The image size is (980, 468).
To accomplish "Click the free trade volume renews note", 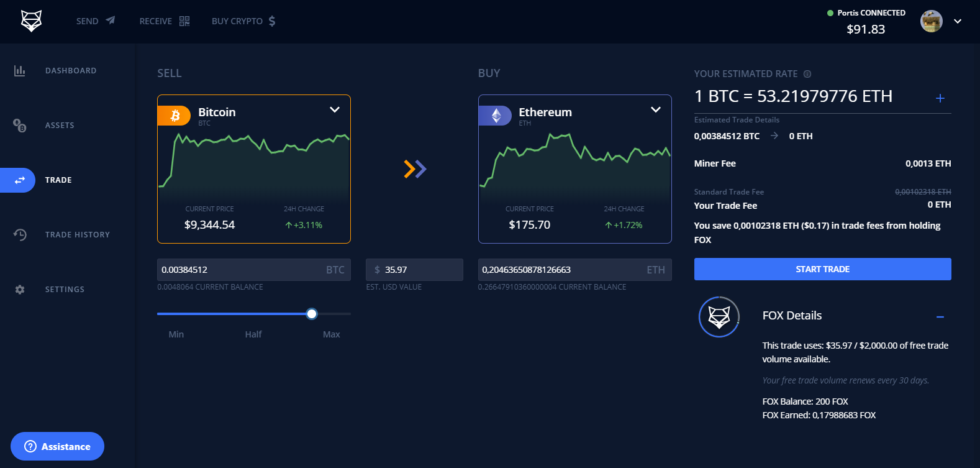I will (846, 380).
